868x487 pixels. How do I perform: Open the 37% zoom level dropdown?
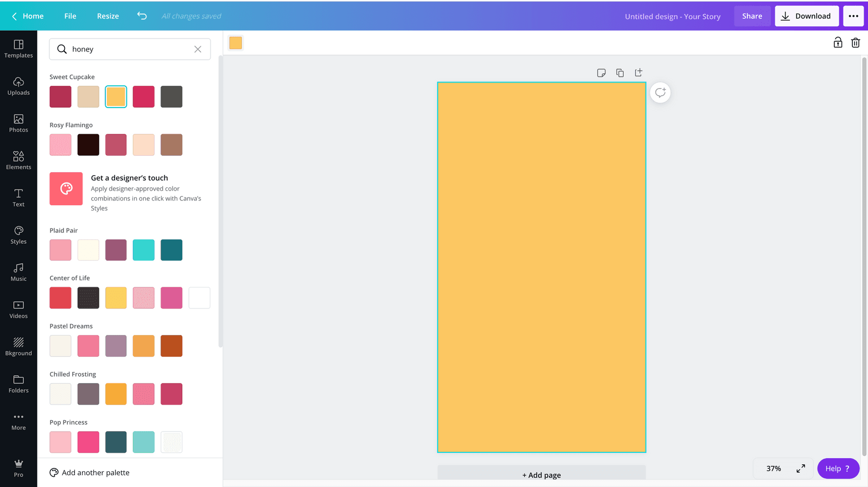pyautogui.click(x=774, y=469)
